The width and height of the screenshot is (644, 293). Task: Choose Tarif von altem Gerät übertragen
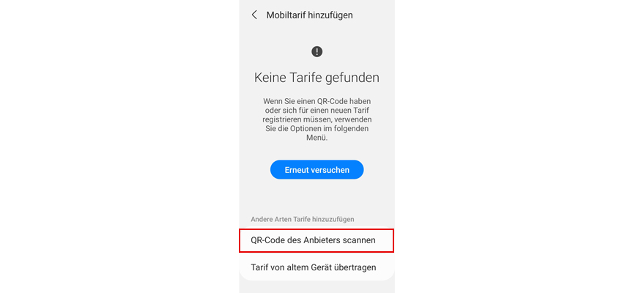(x=317, y=267)
